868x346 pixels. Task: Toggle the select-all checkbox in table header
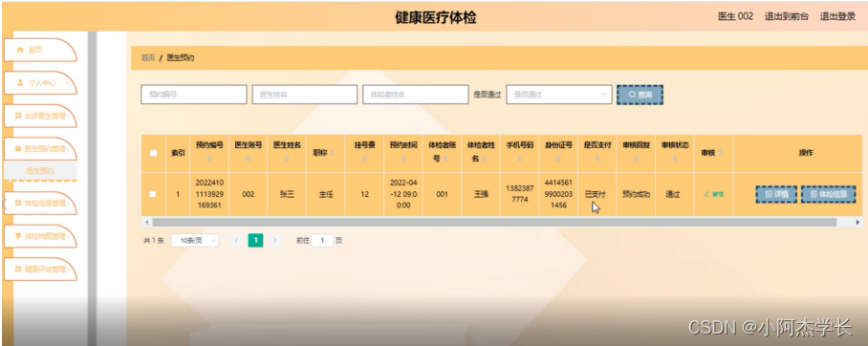[x=153, y=153]
